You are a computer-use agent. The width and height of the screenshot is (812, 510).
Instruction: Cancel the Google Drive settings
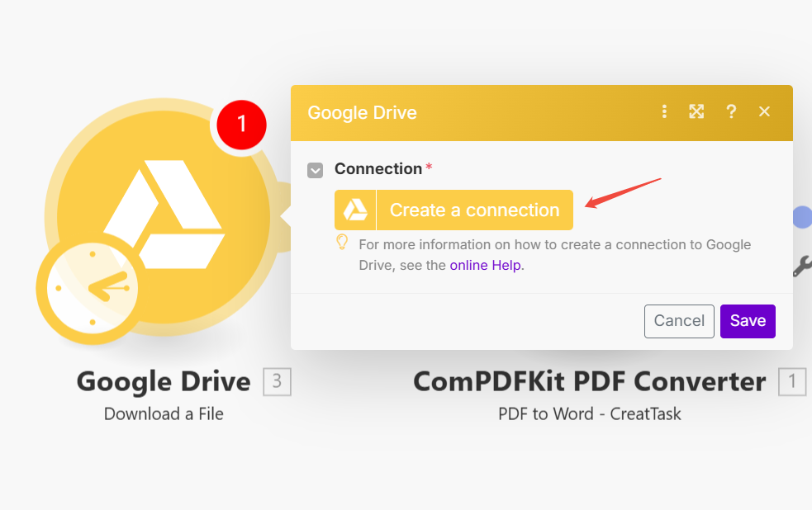[x=679, y=321]
